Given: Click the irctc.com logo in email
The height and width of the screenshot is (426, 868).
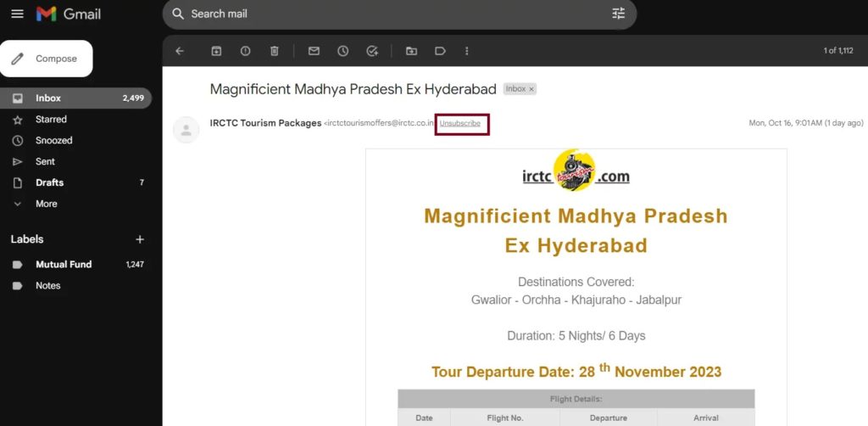Looking at the screenshot, I should pos(576,171).
